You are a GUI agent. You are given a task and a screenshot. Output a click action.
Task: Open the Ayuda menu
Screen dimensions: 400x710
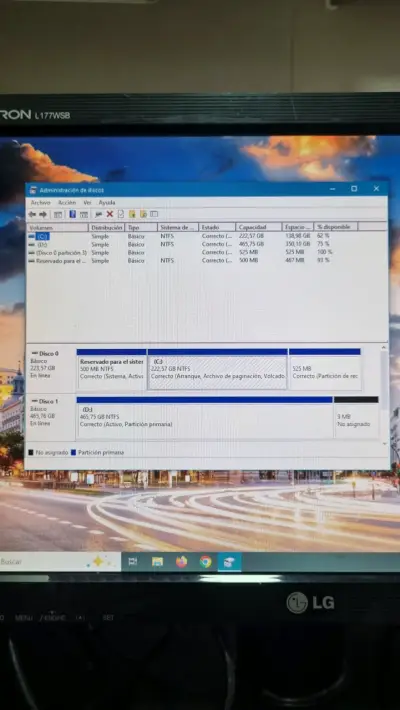(x=107, y=202)
